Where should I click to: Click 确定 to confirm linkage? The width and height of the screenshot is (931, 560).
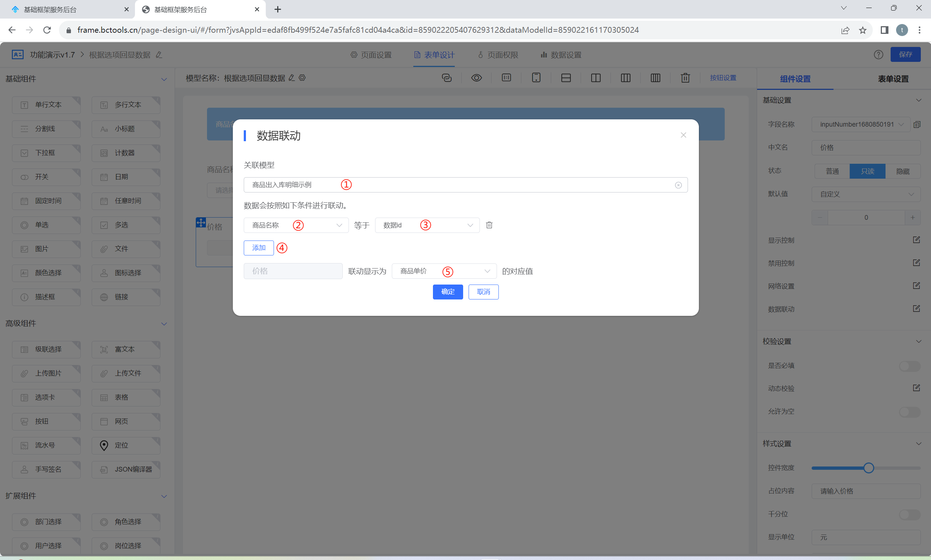pos(448,292)
